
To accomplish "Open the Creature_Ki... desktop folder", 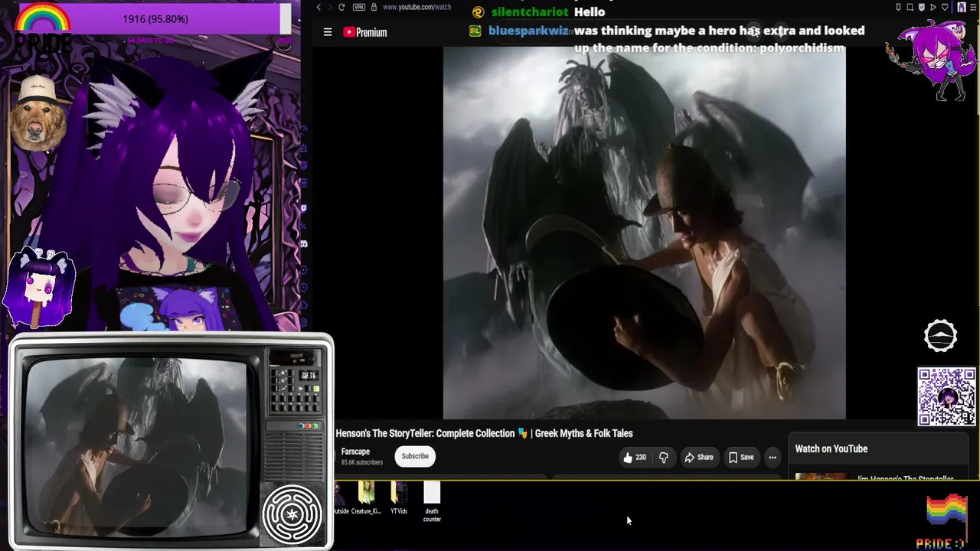I will click(x=366, y=497).
